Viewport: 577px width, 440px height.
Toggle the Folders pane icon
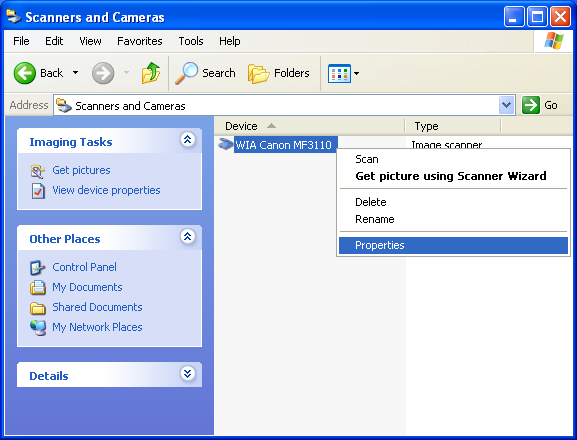pyautogui.click(x=258, y=73)
